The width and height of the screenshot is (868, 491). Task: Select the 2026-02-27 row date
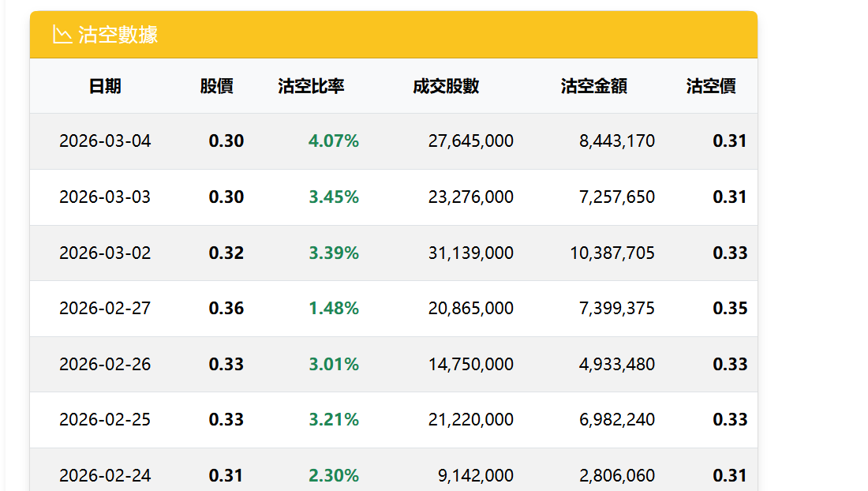tap(105, 309)
